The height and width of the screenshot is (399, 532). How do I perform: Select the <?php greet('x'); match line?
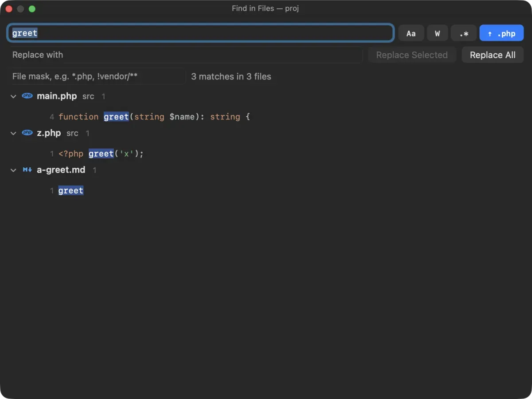tap(266, 154)
